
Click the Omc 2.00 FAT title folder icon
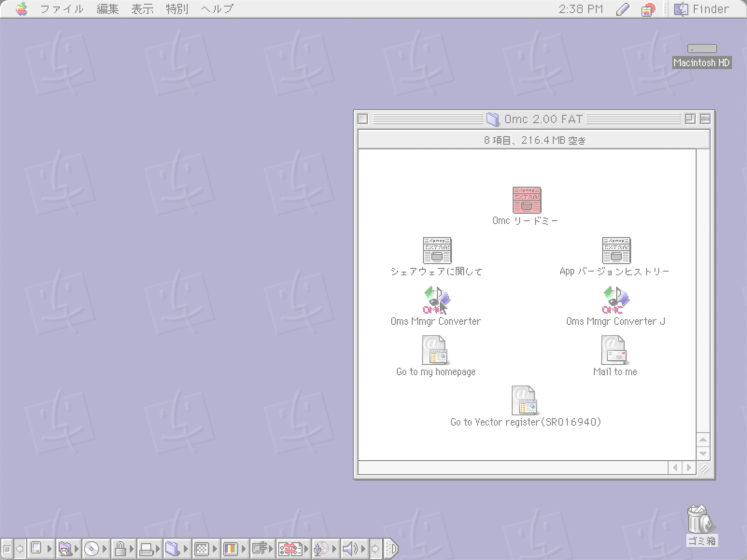click(x=493, y=119)
